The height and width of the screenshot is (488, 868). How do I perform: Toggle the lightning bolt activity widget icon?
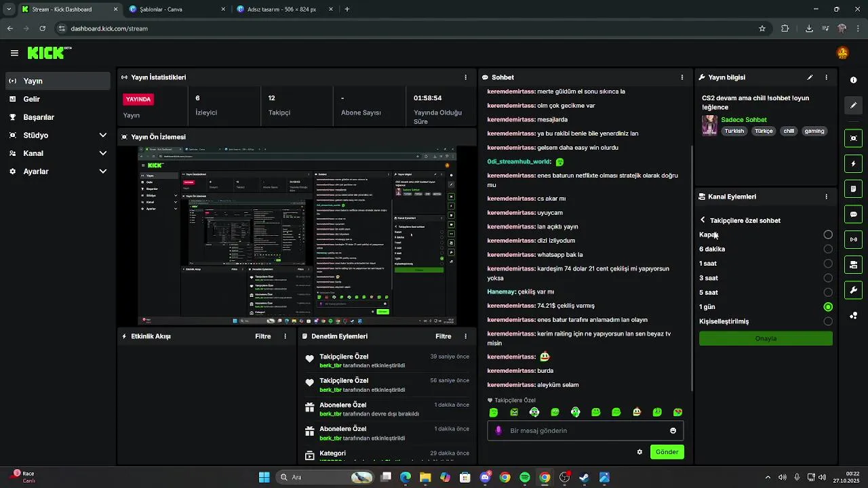pyautogui.click(x=853, y=163)
